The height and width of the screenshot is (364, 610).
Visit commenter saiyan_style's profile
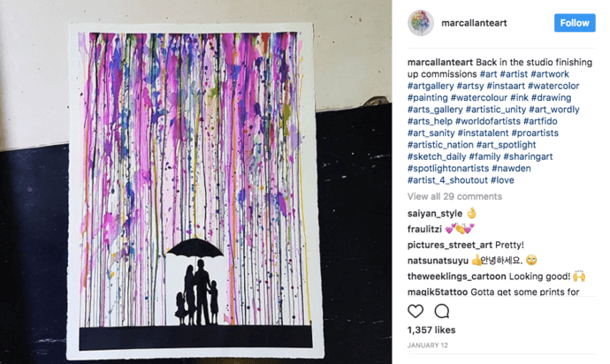tap(435, 214)
